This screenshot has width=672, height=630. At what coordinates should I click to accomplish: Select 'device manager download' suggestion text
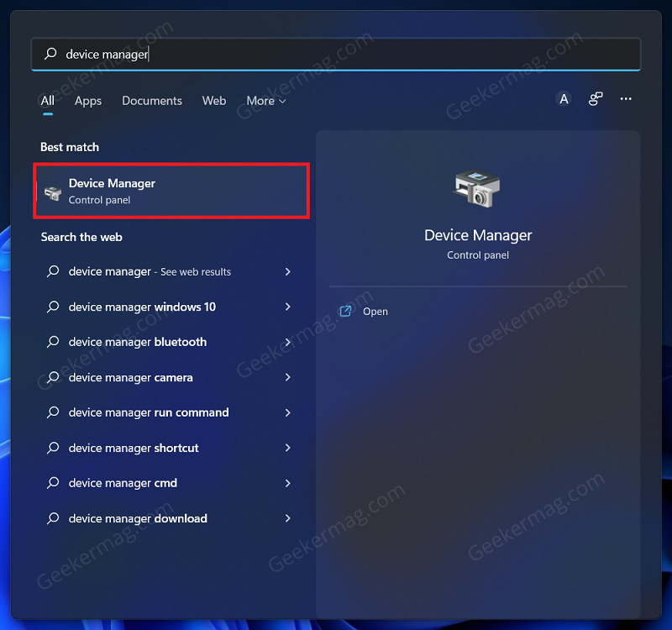pyautogui.click(x=138, y=518)
